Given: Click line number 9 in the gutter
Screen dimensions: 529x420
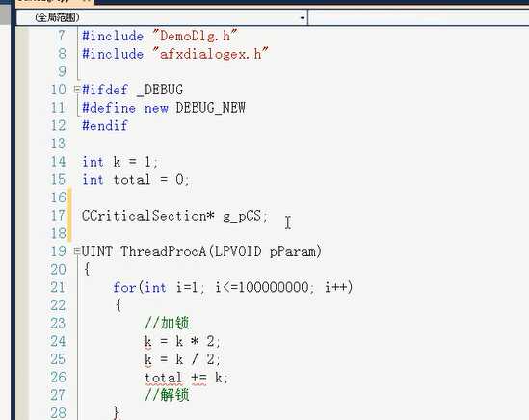Looking at the screenshot, I should click(x=62, y=71).
